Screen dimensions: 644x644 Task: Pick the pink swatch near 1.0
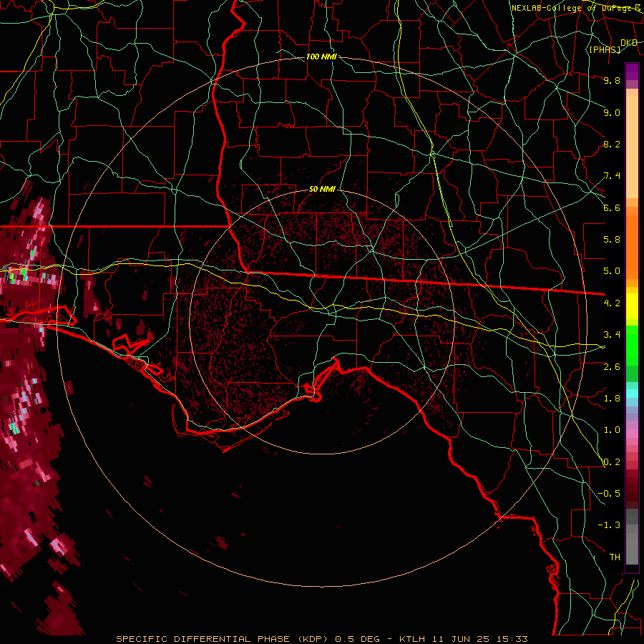point(632,434)
